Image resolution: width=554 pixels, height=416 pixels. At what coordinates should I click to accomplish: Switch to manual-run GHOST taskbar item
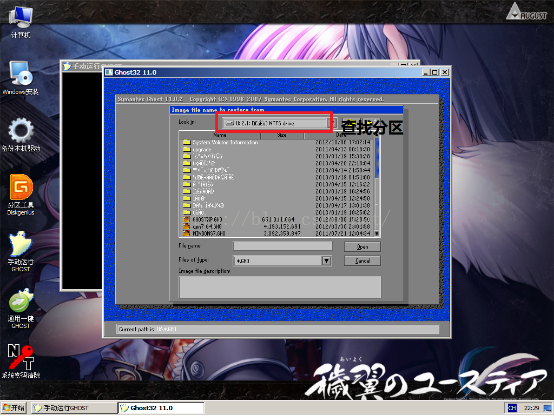pyautogui.click(x=73, y=408)
